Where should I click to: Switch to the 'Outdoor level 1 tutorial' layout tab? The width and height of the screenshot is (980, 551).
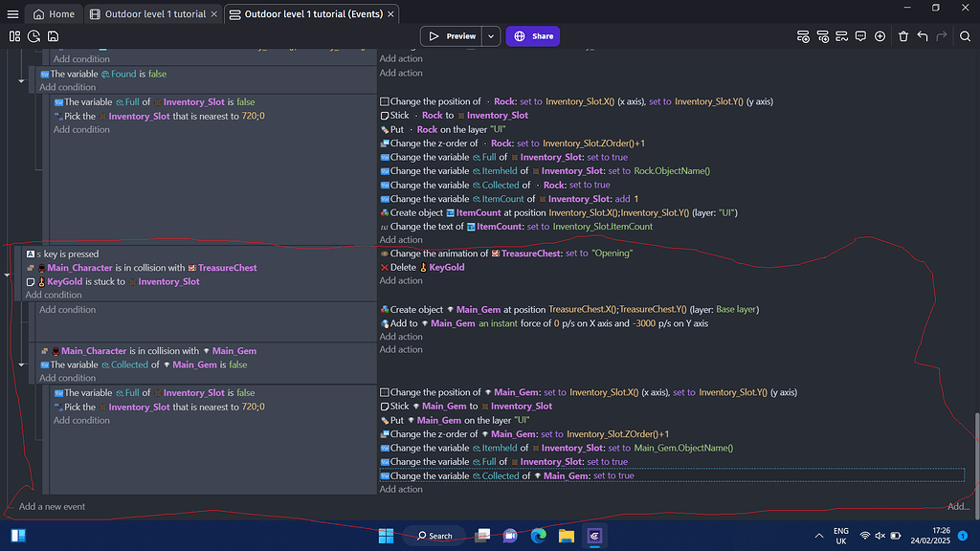152,13
